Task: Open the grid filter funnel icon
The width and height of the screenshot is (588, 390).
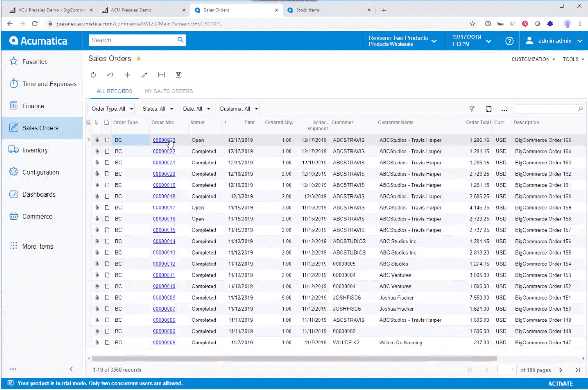Action: point(472,109)
